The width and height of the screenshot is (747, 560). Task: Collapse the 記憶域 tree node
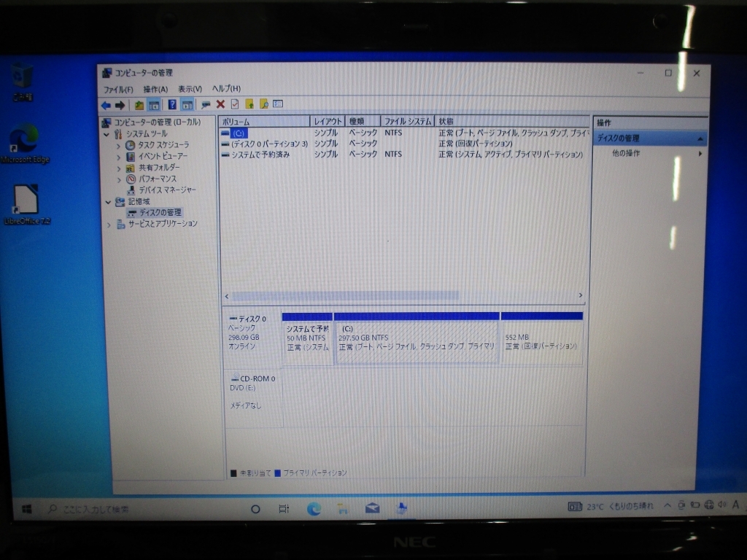[x=108, y=203]
